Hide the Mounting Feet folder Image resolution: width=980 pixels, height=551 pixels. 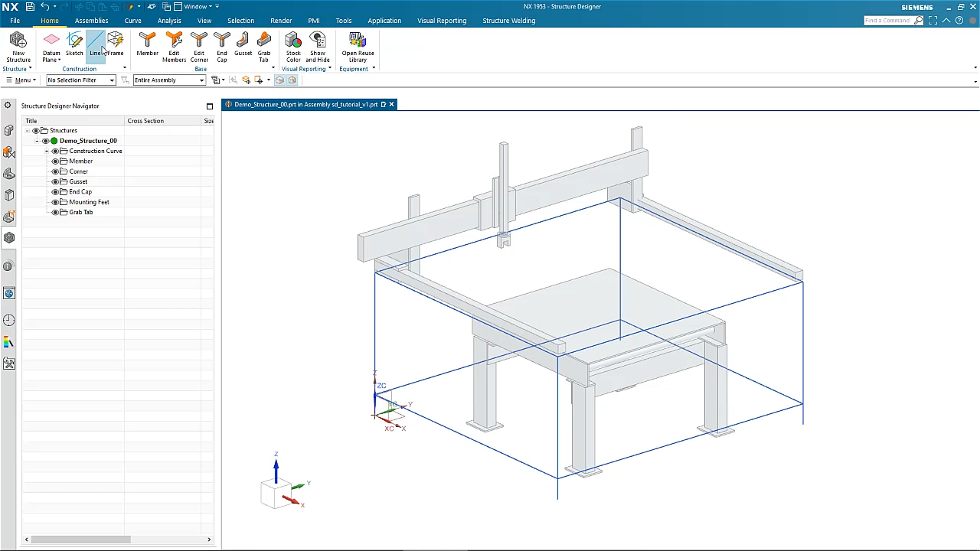(54, 201)
